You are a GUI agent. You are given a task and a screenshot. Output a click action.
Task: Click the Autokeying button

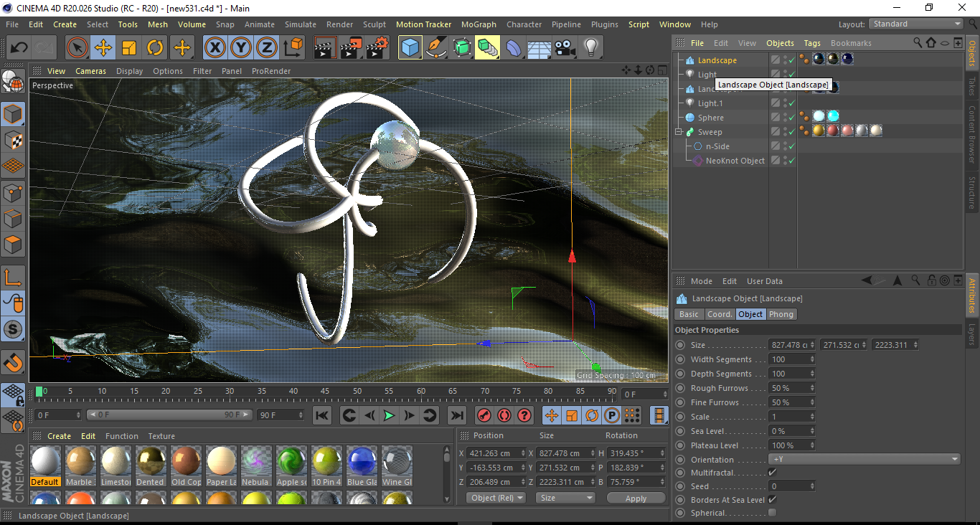tap(504, 415)
